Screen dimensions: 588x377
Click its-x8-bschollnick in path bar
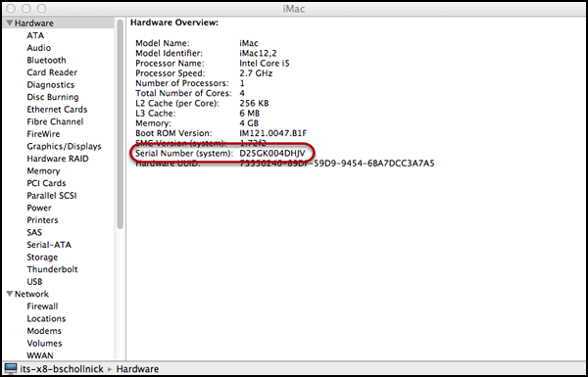click(x=61, y=369)
